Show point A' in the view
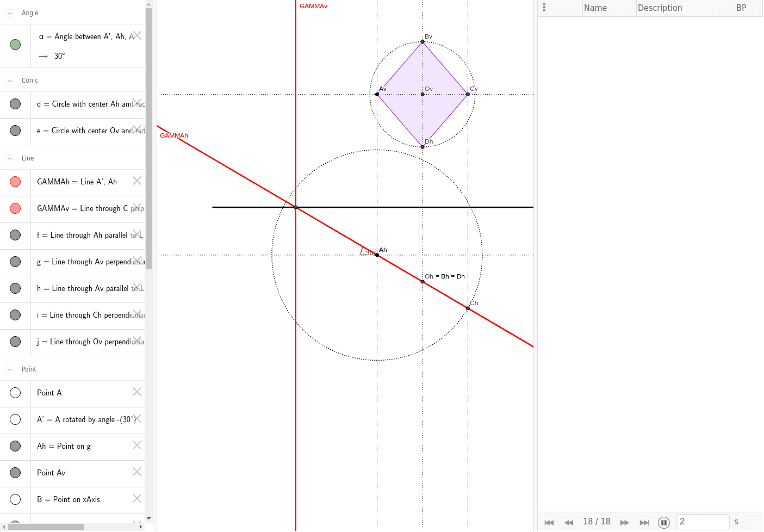 tap(15, 419)
